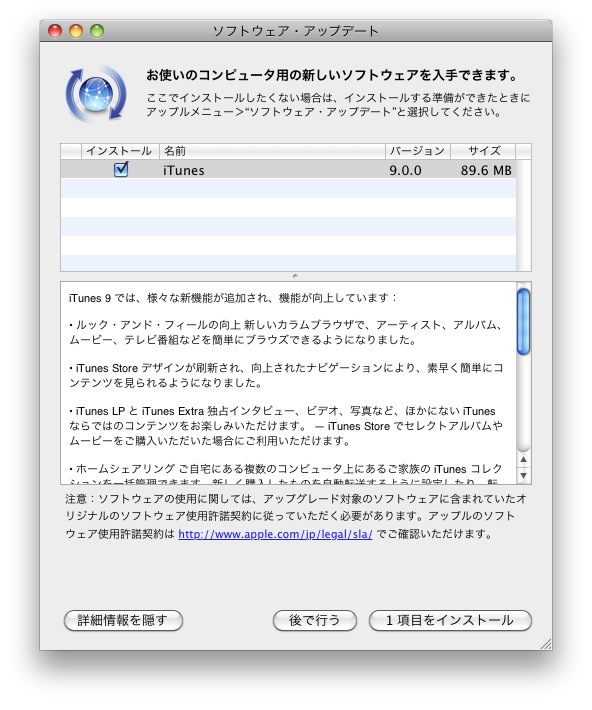Click the title bar text ソフトウェア・アップデート
Viewport: 592px width, 710px height.
point(295,31)
